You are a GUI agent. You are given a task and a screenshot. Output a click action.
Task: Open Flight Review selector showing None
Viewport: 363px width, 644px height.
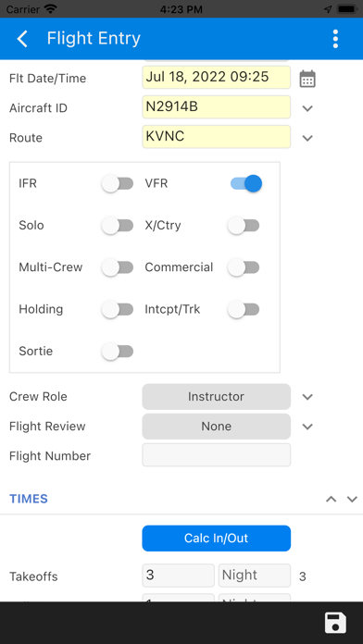click(x=217, y=427)
